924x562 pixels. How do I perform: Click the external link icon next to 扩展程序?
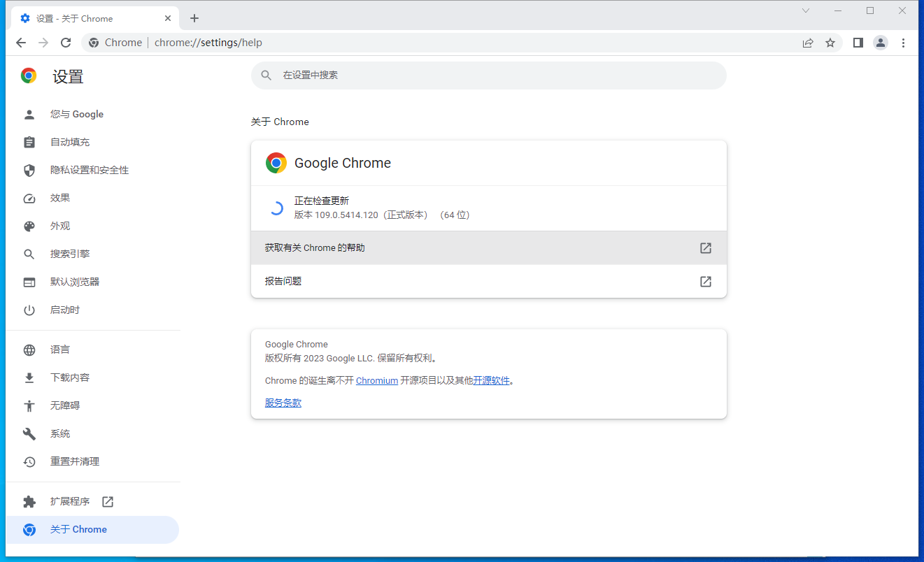(108, 501)
